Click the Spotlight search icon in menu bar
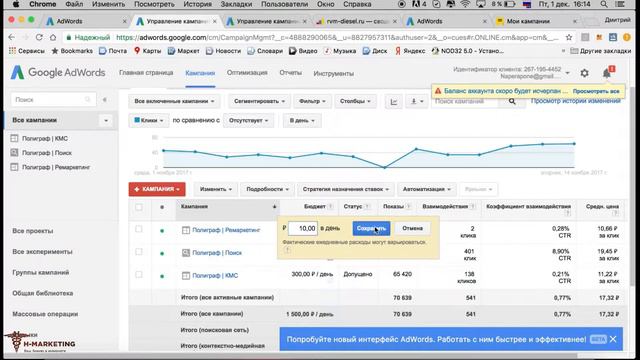640x360 pixels. pyautogui.click(x=604, y=4)
